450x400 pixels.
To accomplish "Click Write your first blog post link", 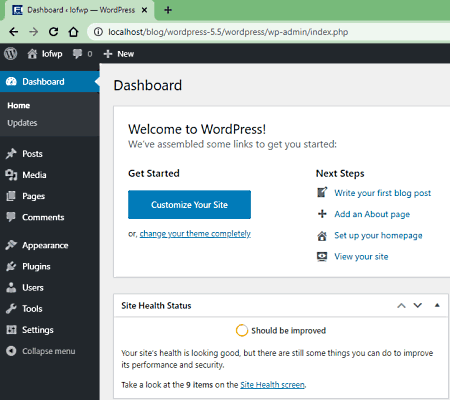I will 383,193.
